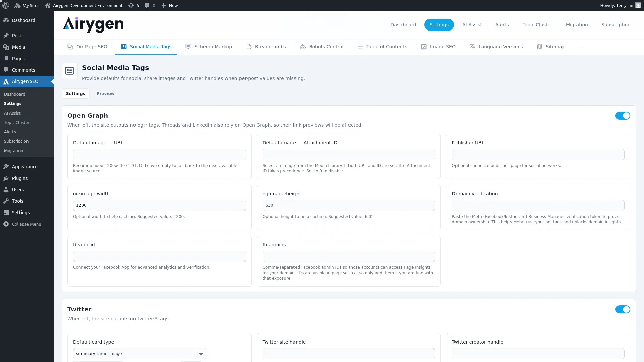
Task: Open Alerts in top navigation
Action: tap(502, 25)
